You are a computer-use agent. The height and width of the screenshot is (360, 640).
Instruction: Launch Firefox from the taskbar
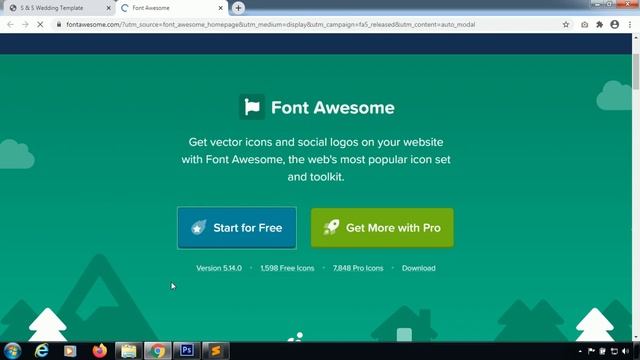99,351
